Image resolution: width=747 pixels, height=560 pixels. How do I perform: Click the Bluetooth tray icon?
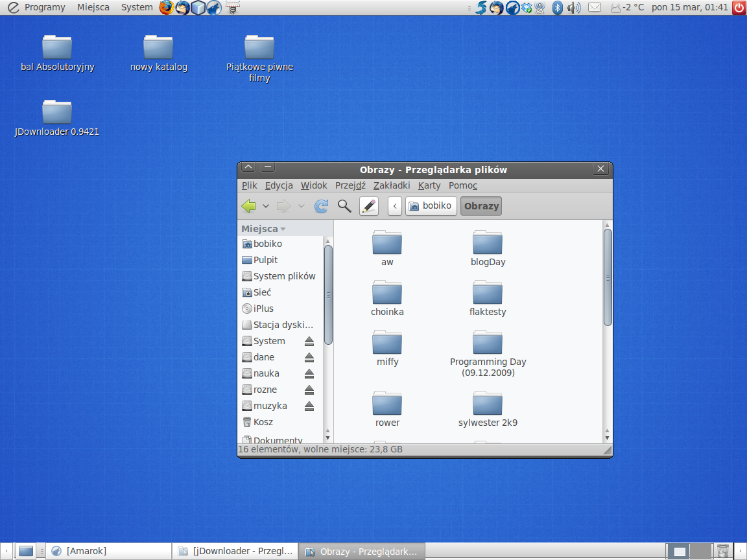556,8
